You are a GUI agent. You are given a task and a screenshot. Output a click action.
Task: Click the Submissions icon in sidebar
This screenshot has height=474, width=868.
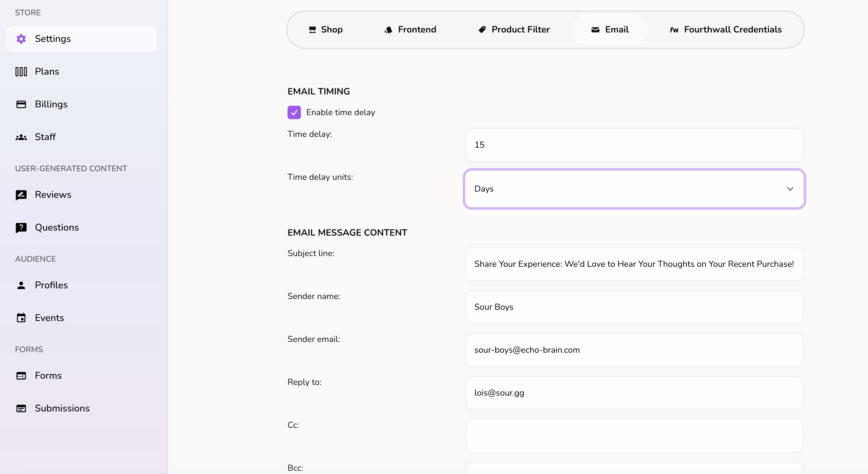click(x=20, y=408)
